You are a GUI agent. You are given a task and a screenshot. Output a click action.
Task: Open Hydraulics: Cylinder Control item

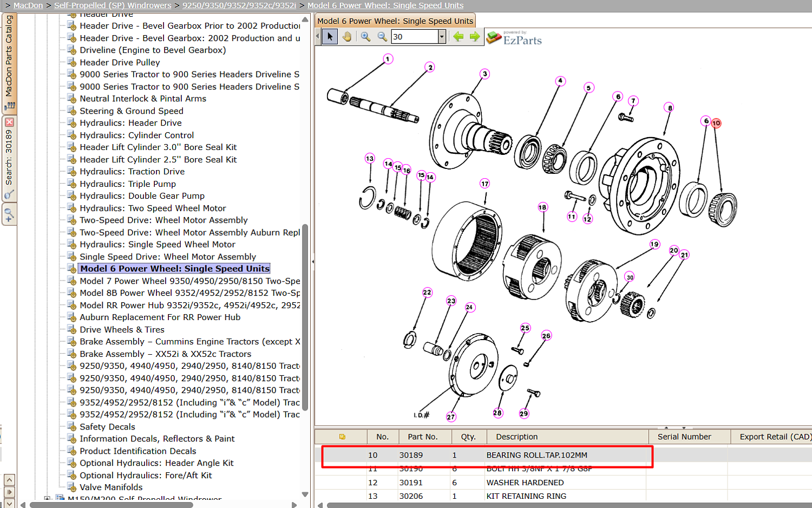136,135
